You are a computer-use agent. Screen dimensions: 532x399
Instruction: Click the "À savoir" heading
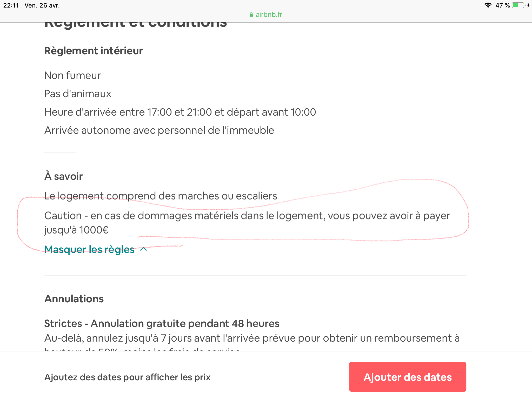64,176
